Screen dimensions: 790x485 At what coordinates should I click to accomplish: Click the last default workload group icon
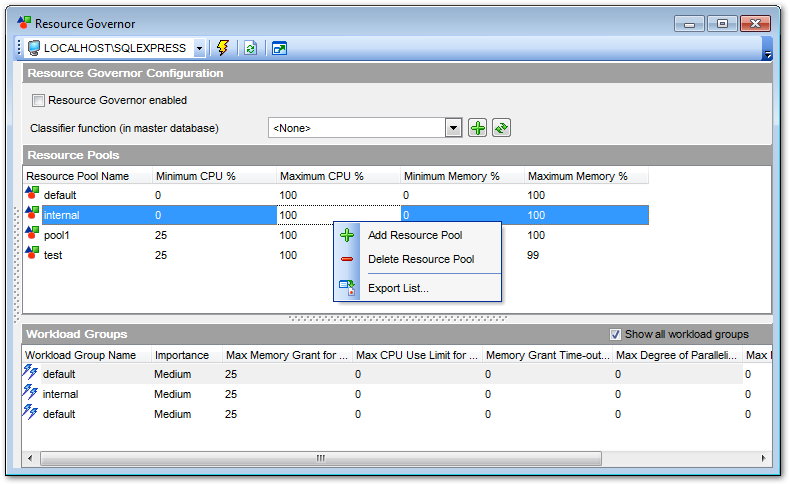tap(30, 412)
